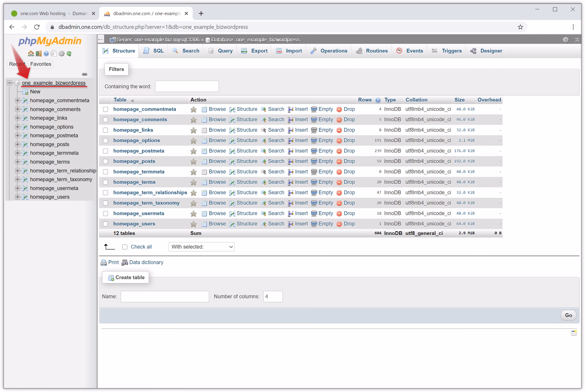Enable the Check all checkbox

tap(125, 247)
